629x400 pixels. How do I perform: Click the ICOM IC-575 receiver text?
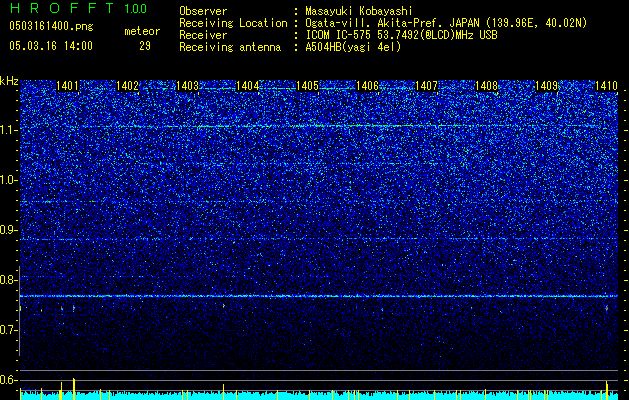click(402, 35)
